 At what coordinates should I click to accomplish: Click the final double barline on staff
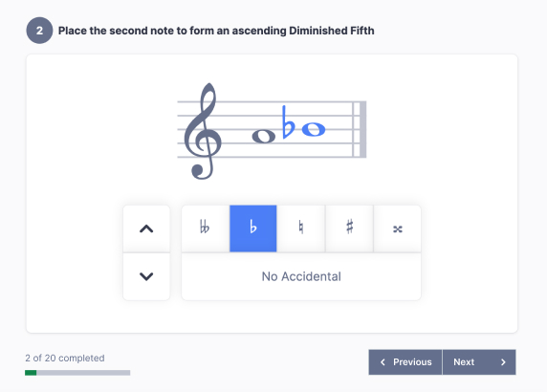point(360,129)
